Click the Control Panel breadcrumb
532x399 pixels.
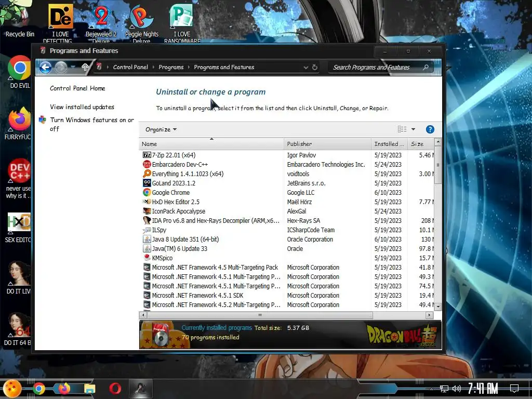(x=130, y=67)
